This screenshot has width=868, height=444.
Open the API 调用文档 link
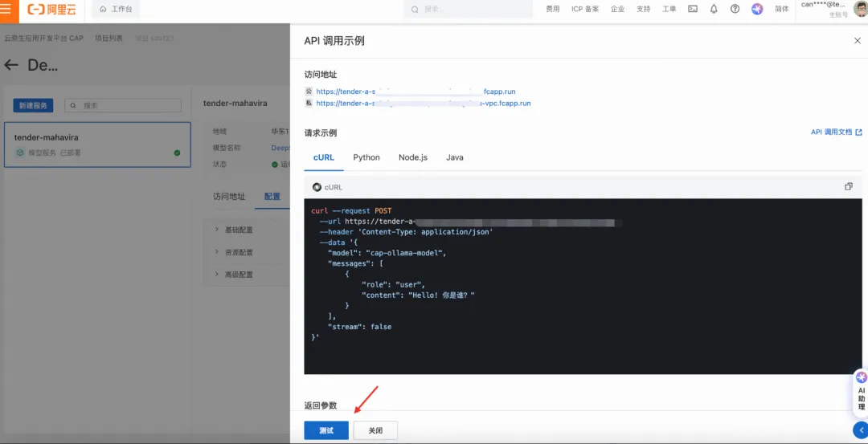pos(837,132)
